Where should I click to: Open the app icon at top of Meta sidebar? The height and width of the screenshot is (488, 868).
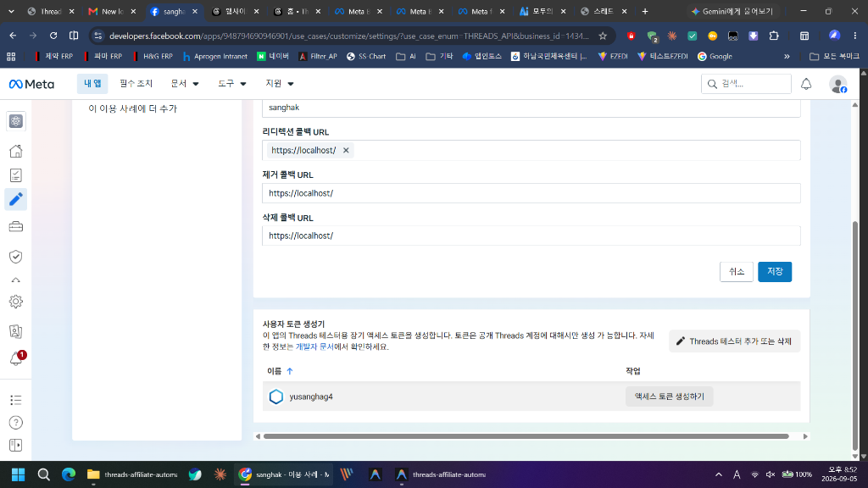click(x=15, y=121)
